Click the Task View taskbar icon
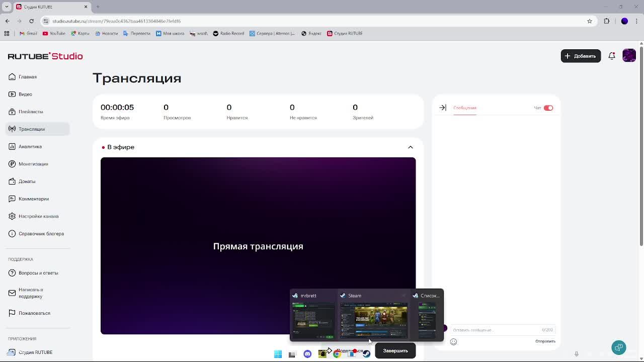 [x=292, y=354]
